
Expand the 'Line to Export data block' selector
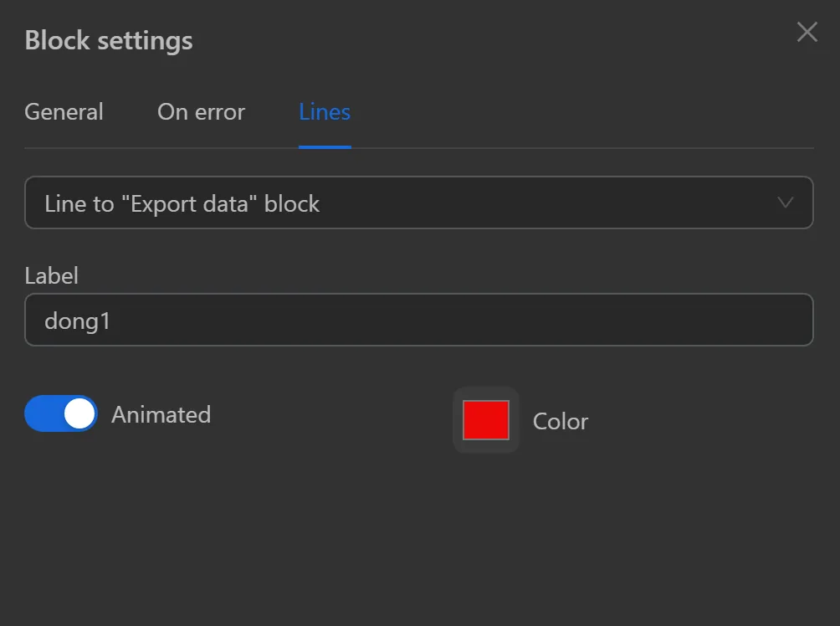click(418, 203)
